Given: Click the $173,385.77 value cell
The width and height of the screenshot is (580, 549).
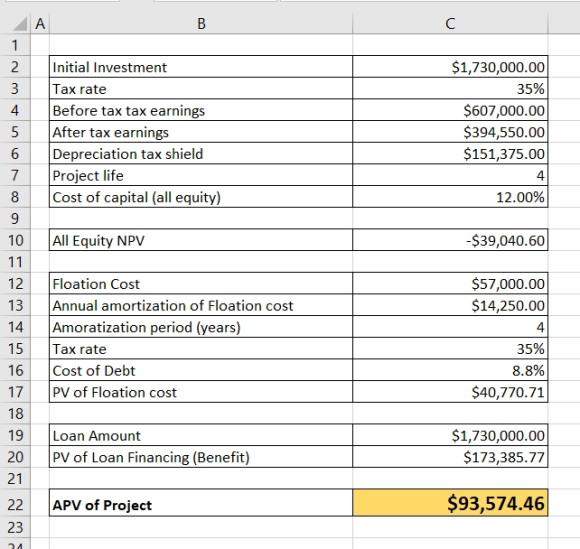Looking at the screenshot, I should (450, 457).
